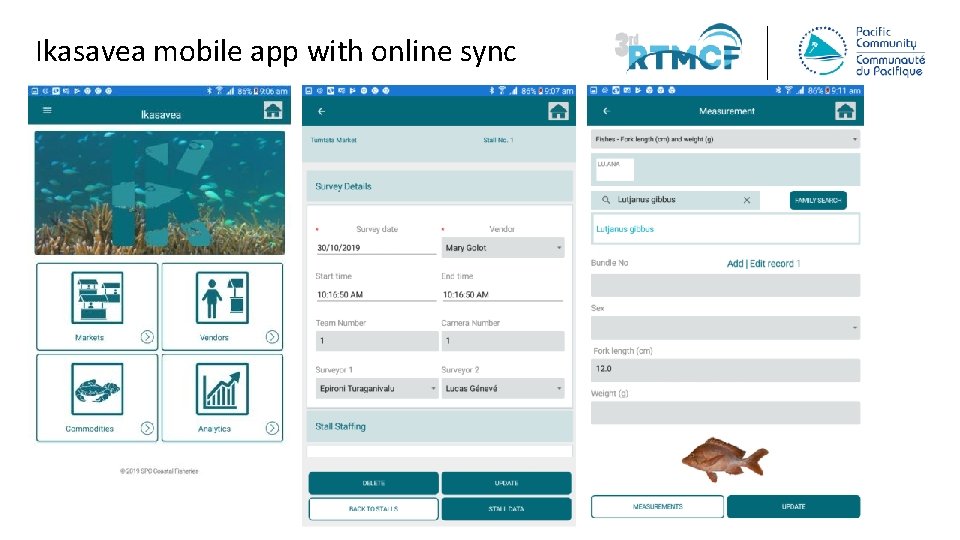Tap the arrow circle next to Markets
The width and height of the screenshot is (960, 540).
tap(147, 337)
